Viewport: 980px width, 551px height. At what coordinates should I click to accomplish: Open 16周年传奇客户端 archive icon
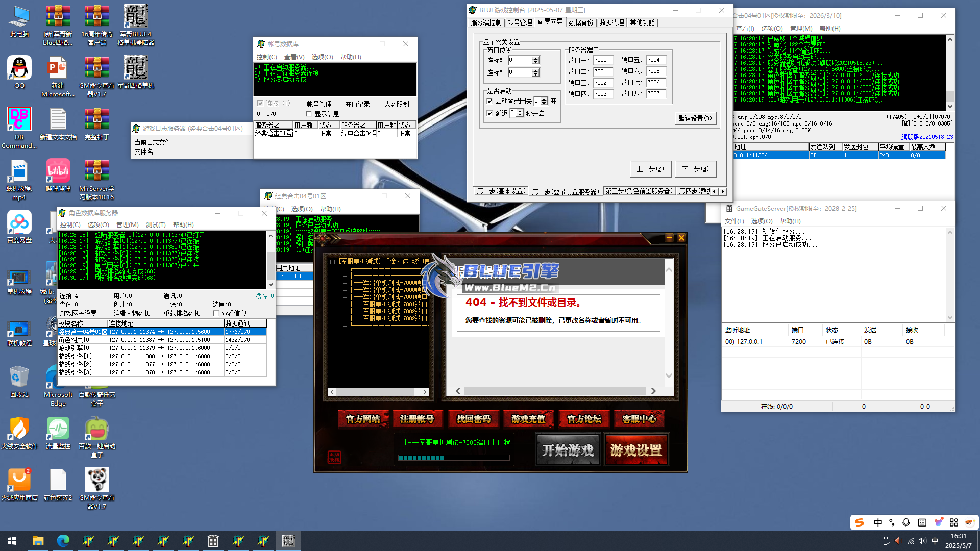(x=97, y=26)
